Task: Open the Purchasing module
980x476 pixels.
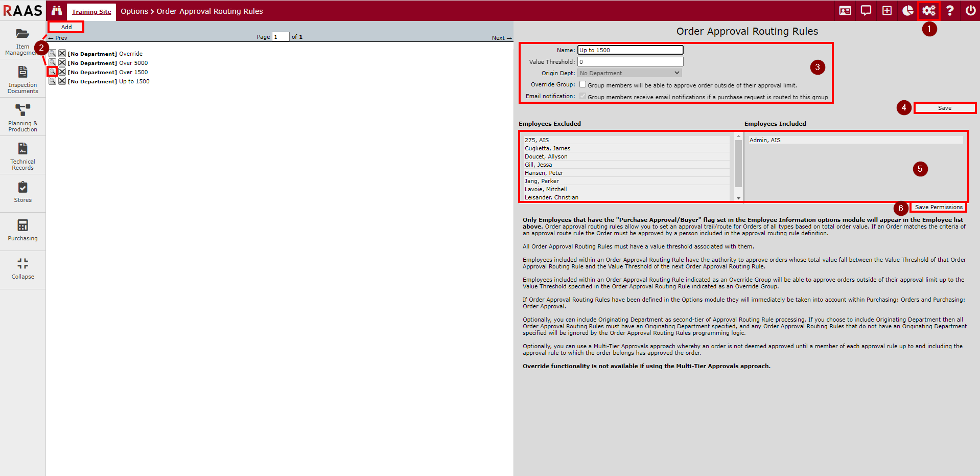Action: (22, 230)
